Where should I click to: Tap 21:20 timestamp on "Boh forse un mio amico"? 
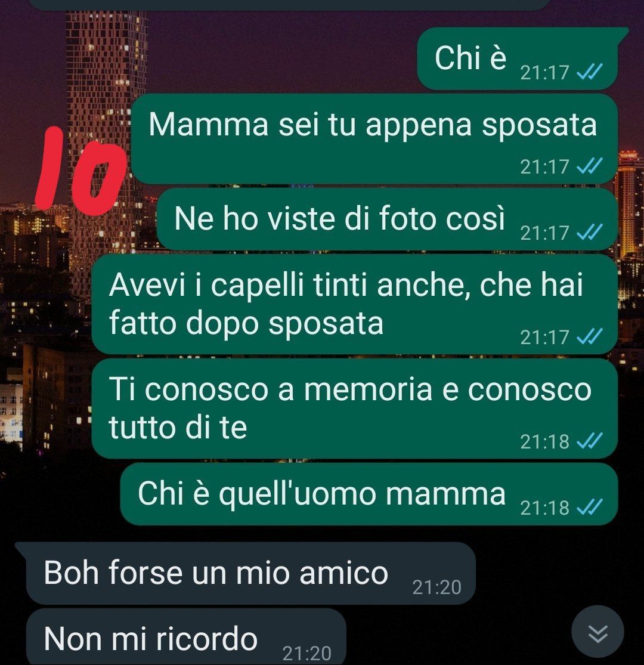436,587
